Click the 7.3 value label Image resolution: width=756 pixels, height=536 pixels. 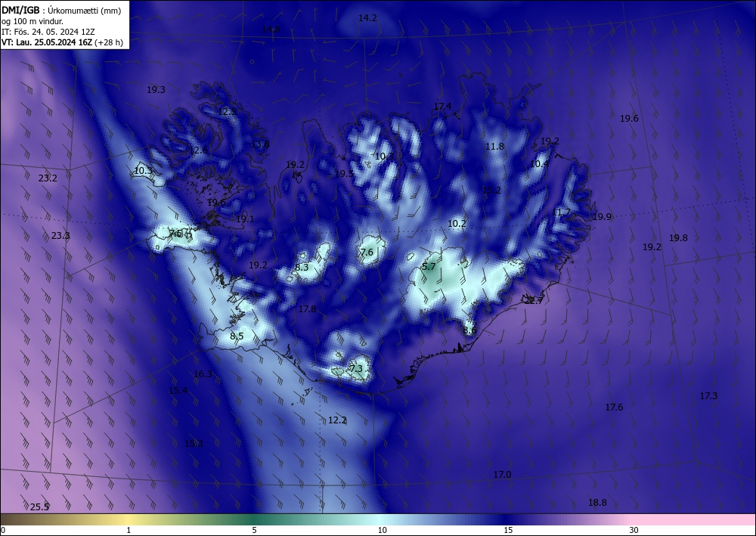pyautogui.click(x=356, y=369)
